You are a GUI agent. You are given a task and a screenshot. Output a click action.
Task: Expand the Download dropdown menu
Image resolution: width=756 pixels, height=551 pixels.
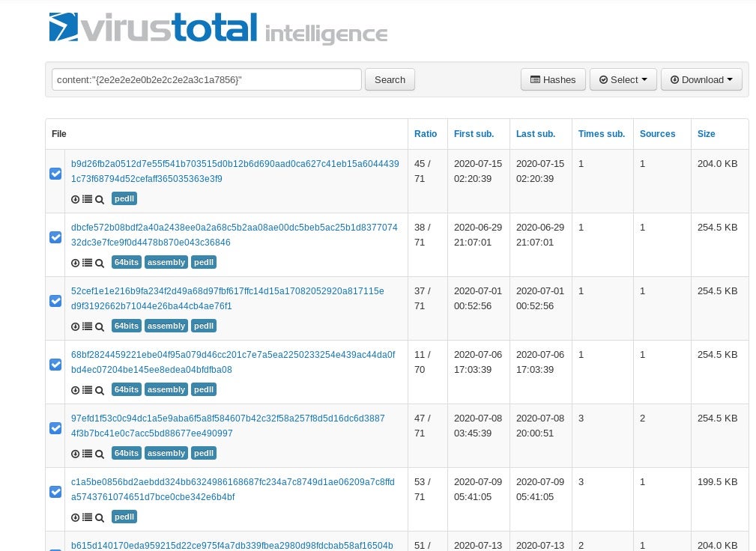click(701, 80)
